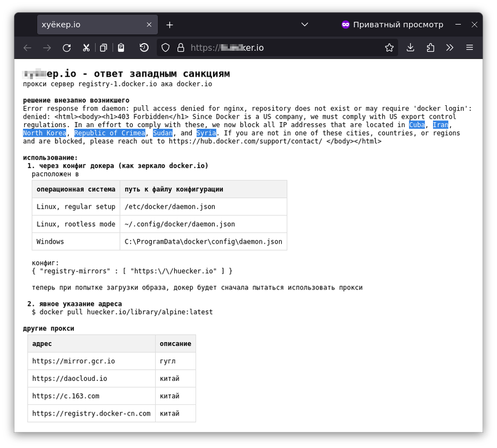
Task: Click highlighted text Republic of Crimea
Action: pyautogui.click(x=110, y=133)
